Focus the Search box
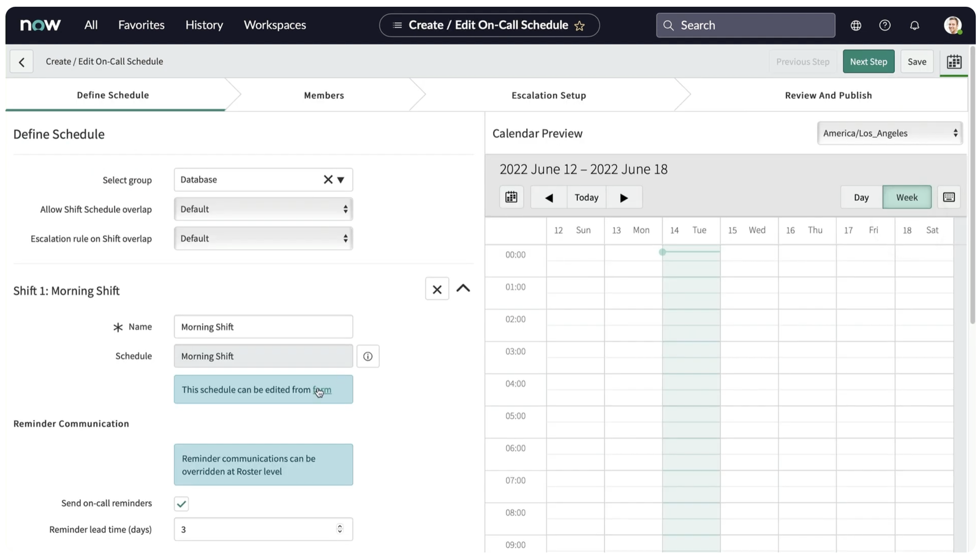Screen dimensions: 980x560 tap(745, 25)
